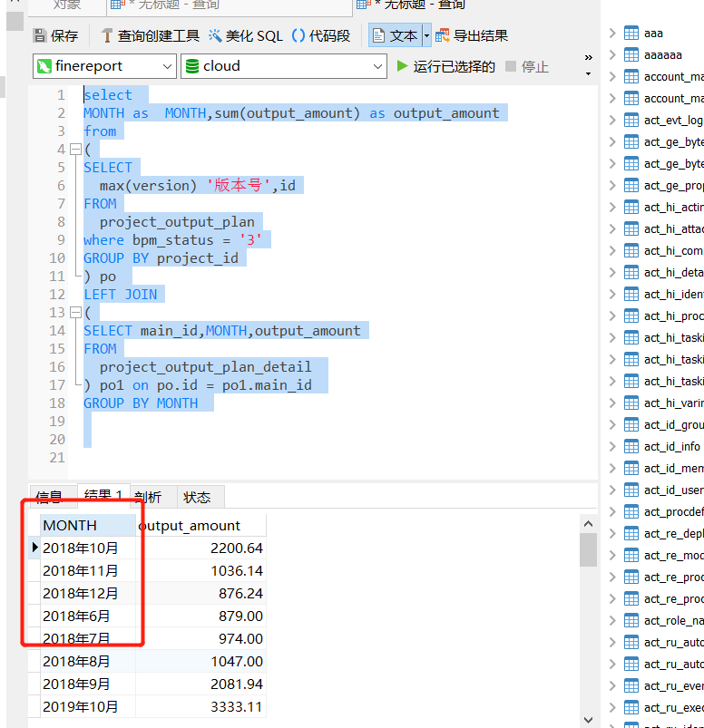Click the value 876.24
This screenshot has height=728, width=704.
click(240, 593)
